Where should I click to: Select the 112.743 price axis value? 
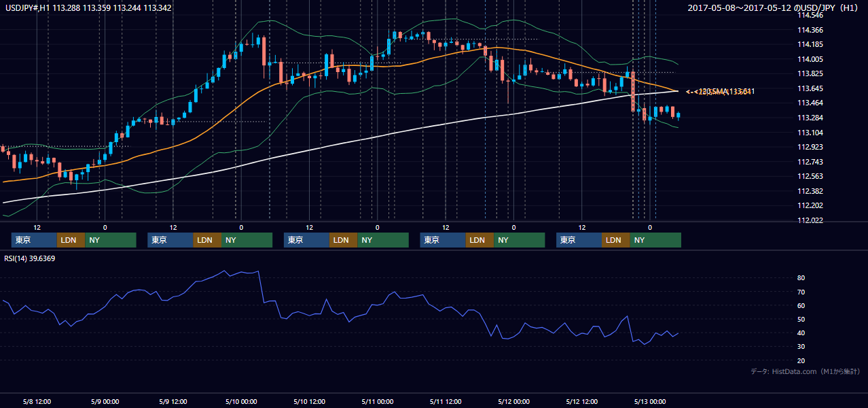point(810,163)
